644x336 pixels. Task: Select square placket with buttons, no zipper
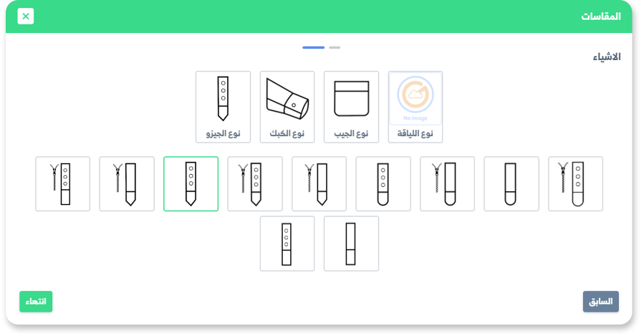pyautogui.click(x=287, y=244)
